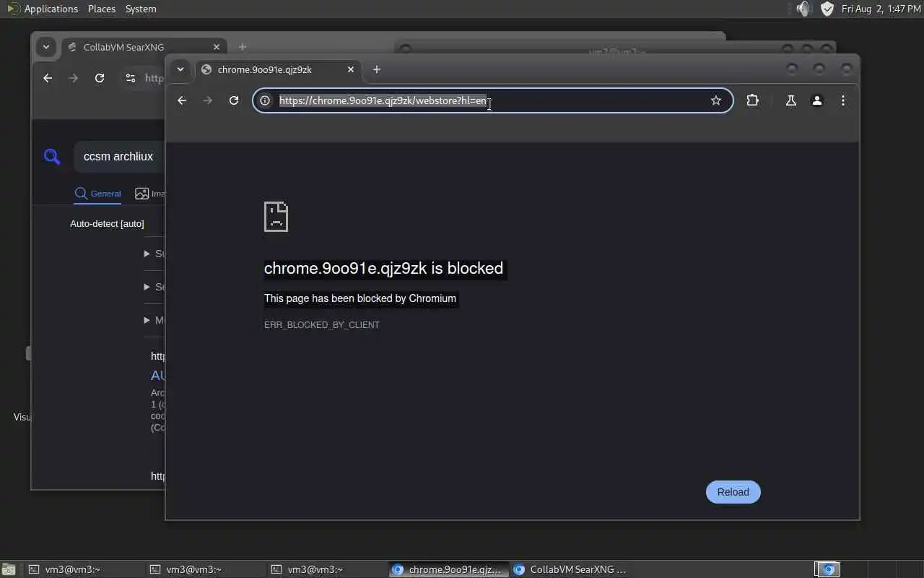Open the Auto-detect language selector
924x578 pixels.
point(107,224)
